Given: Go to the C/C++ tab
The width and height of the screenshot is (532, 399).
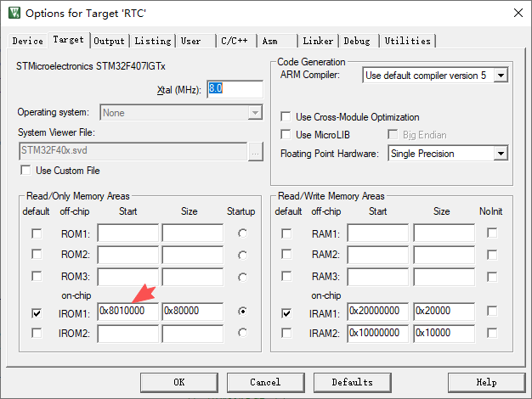Looking at the screenshot, I should click(235, 41).
